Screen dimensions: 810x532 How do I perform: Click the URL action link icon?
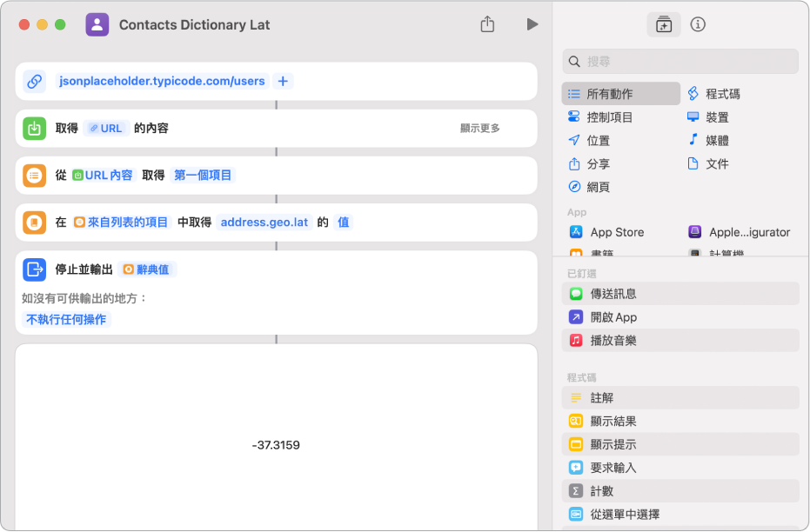click(x=35, y=81)
